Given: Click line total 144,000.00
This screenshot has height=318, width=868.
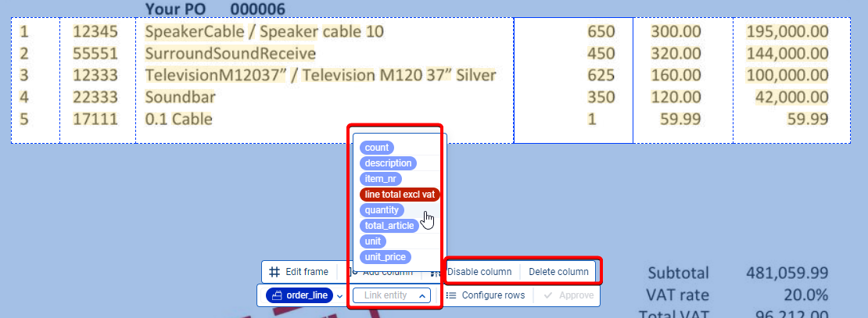Looking at the screenshot, I should 787,54.
